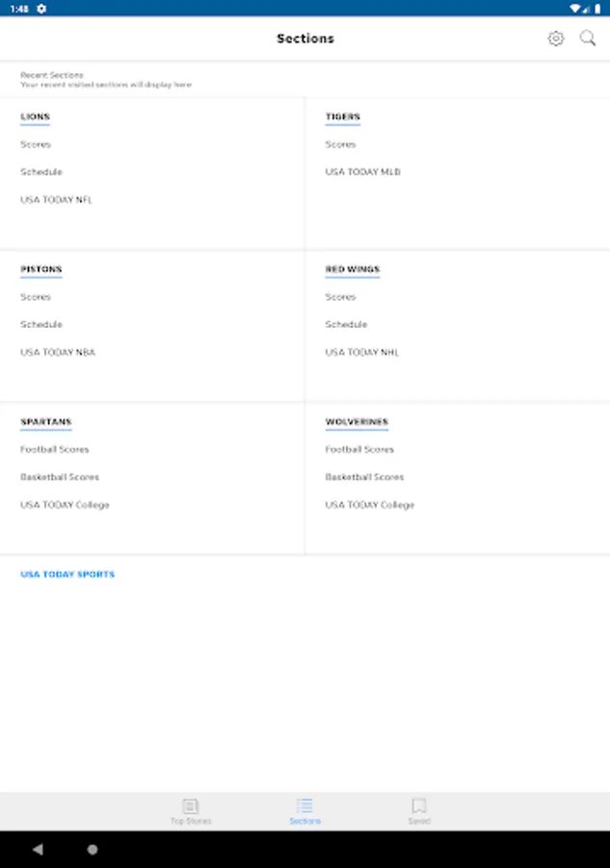Open Schedule under RED WINGS

click(x=346, y=324)
